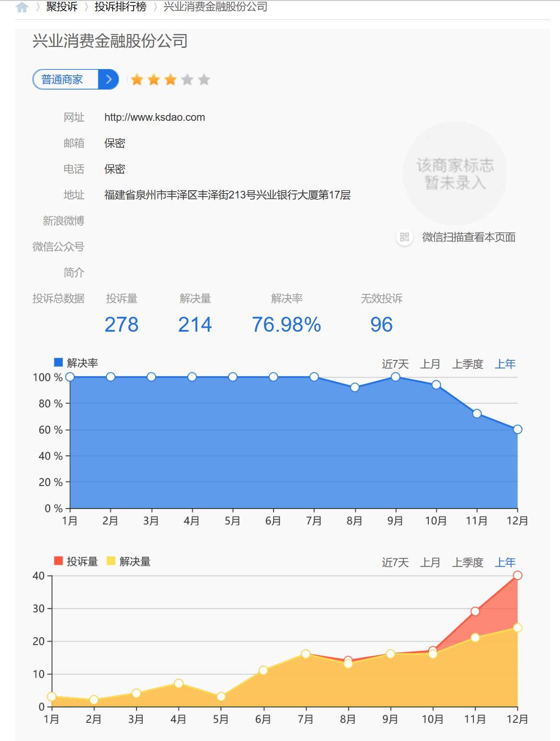Click invalid complaints value 96
Image resolution: width=560 pixels, height=741 pixels.
click(x=381, y=325)
